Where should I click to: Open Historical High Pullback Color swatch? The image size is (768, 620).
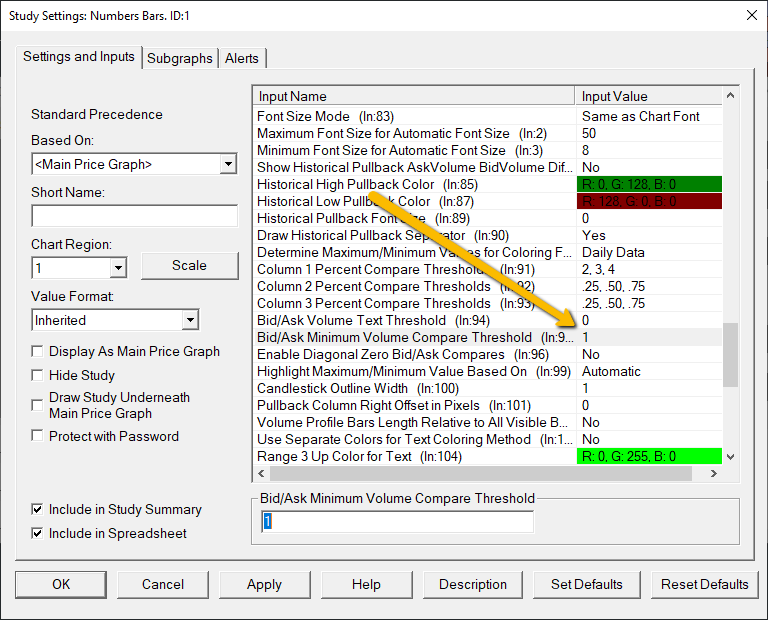coord(649,184)
